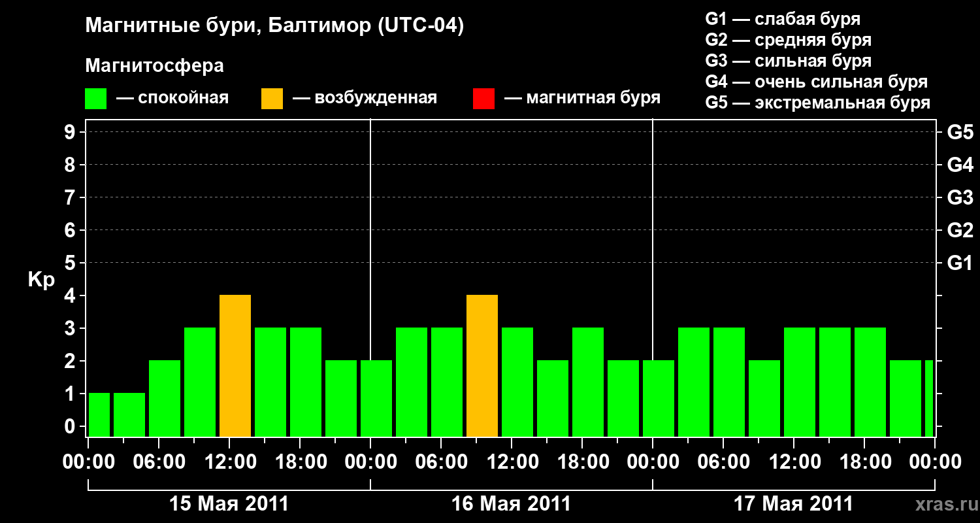980x523 pixels.
Task: Click the '— возбужденная' legend label
Action: [365, 98]
